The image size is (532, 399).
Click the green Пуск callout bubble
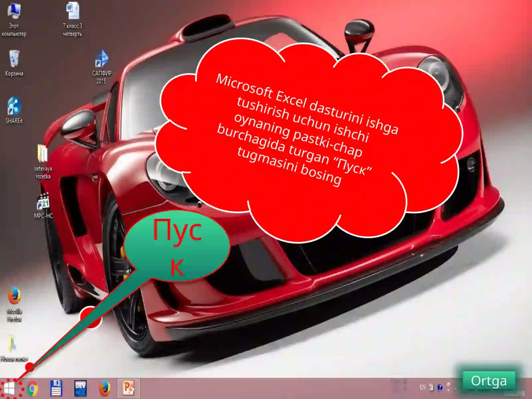coord(177,246)
